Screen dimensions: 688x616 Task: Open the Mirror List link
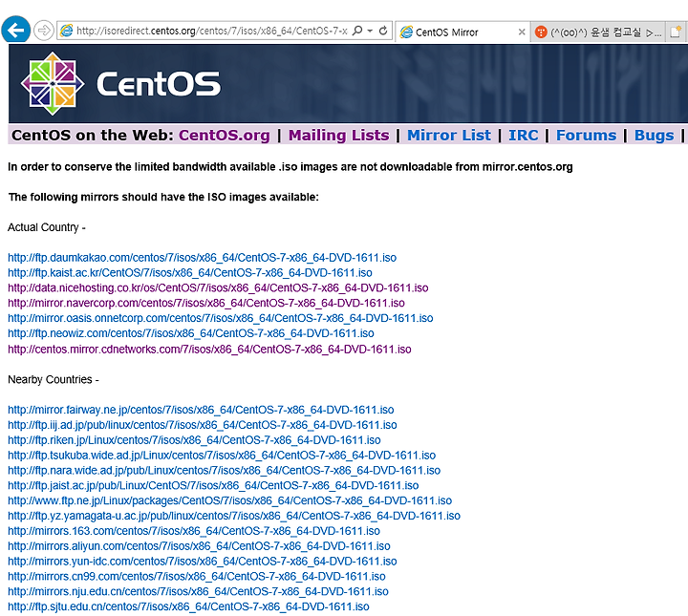click(449, 135)
